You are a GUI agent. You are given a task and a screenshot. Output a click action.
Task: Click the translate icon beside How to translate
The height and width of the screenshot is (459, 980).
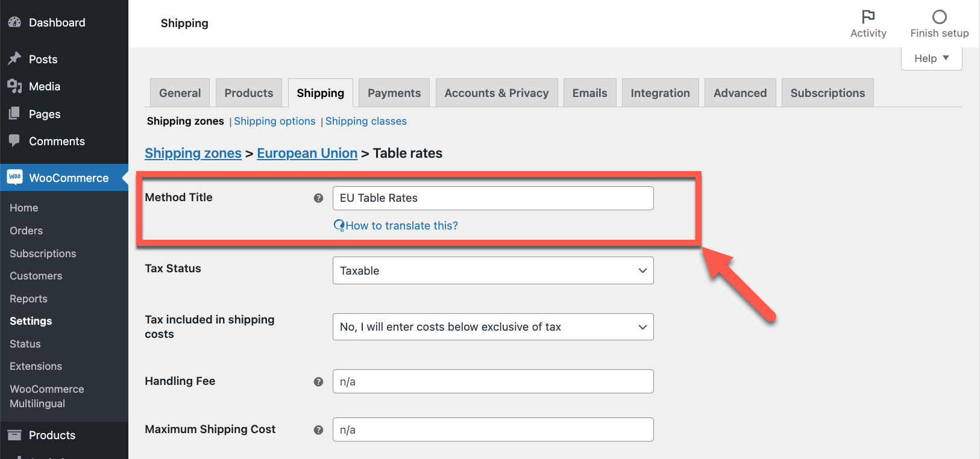click(x=339, y=225)
